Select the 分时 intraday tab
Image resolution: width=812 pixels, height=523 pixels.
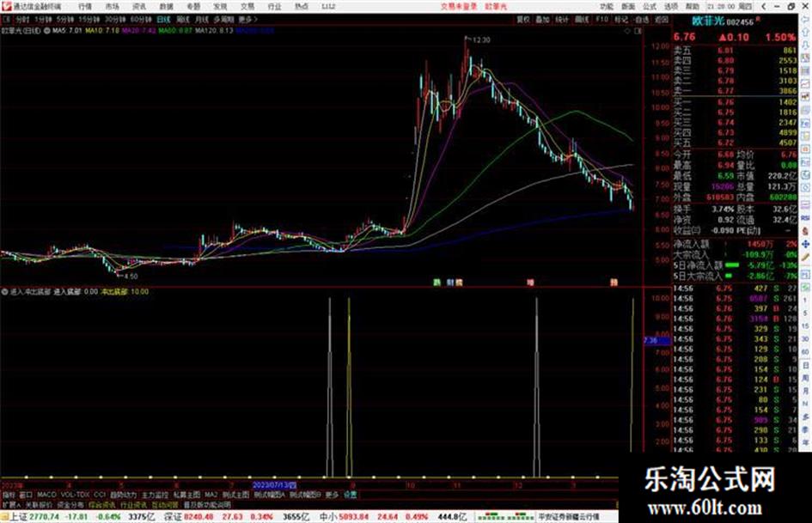[x=22, y=20]
